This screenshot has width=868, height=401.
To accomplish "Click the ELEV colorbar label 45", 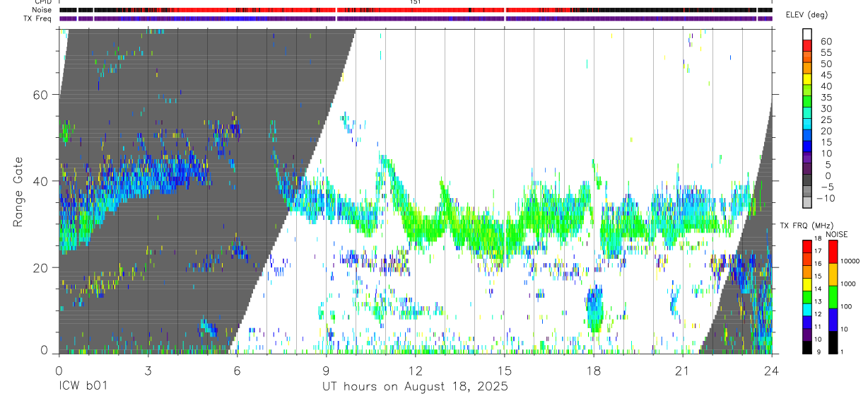I will point(826,75).
